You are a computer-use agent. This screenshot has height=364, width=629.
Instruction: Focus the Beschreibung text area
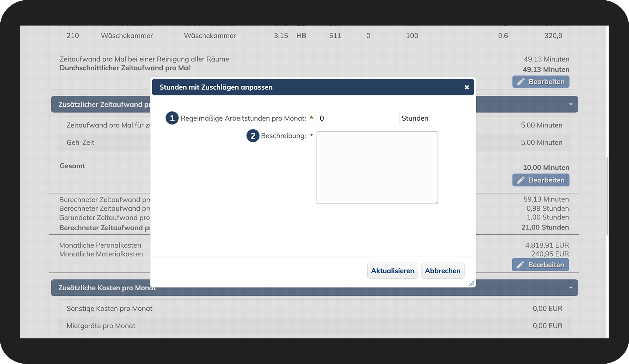click(x=377, y=168)
